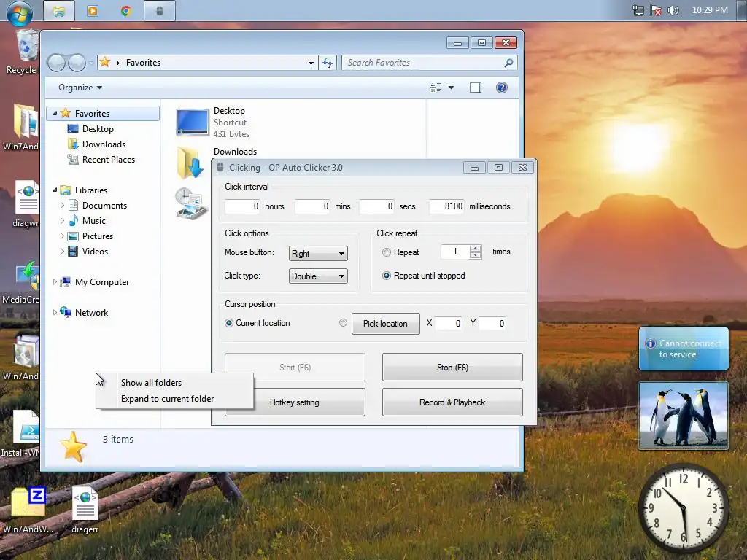The width and height of the screenshot is (747, 560).
Task: Decrease the repeat times spinner
Action: 476,255
